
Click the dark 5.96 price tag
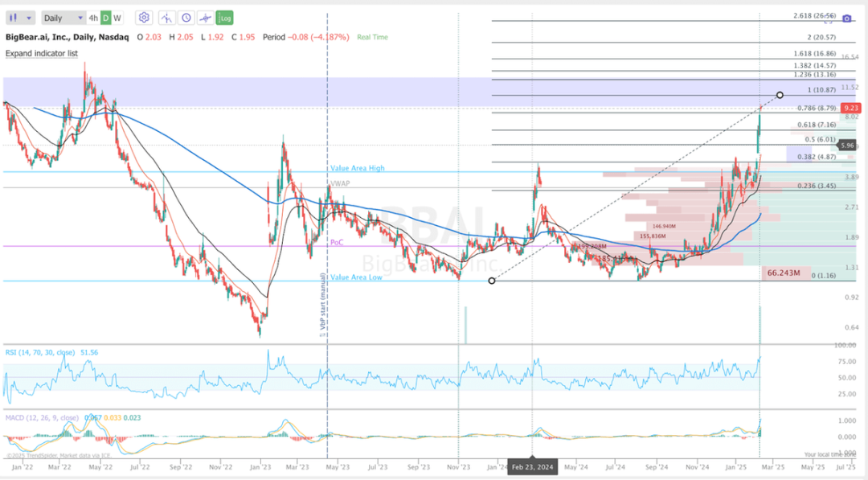tap(848, 145)
